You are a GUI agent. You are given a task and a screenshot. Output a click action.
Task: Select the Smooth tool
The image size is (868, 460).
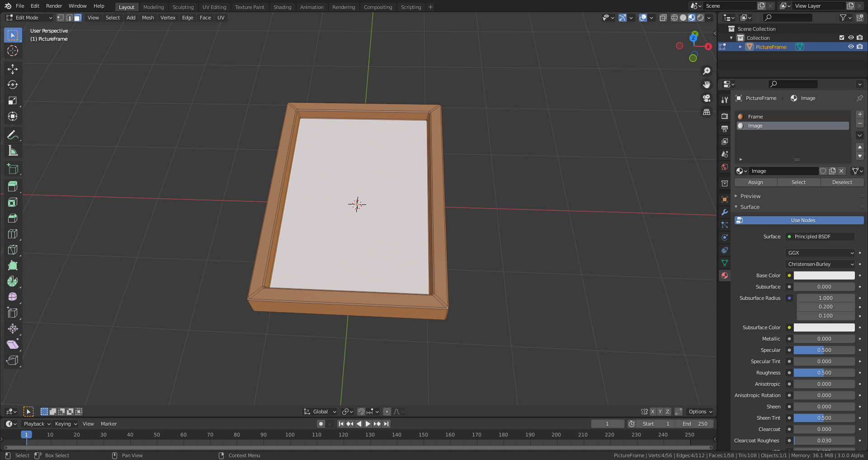(13, 297)
